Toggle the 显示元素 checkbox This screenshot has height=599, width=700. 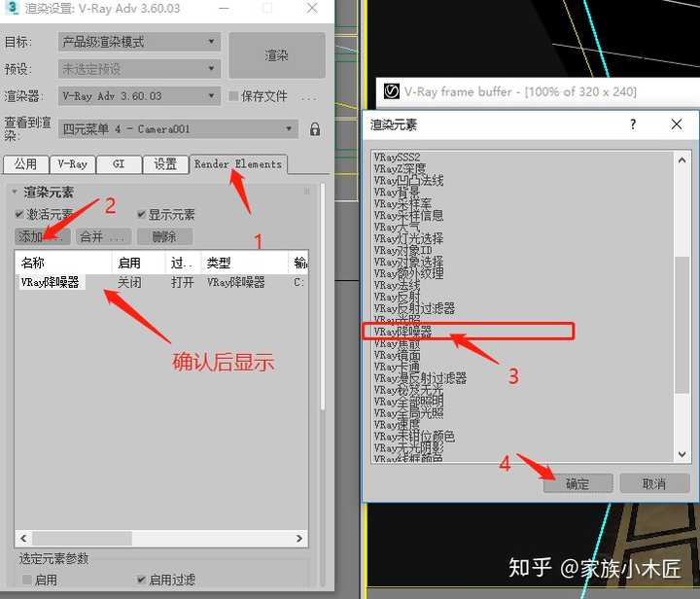(x=141, y=214)
